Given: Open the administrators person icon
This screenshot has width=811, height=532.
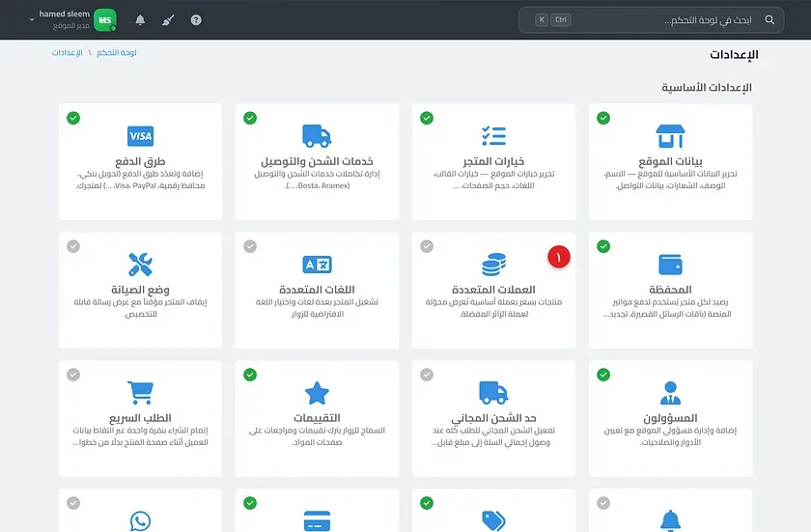Looking at the screenshot, I should point(670,392).
